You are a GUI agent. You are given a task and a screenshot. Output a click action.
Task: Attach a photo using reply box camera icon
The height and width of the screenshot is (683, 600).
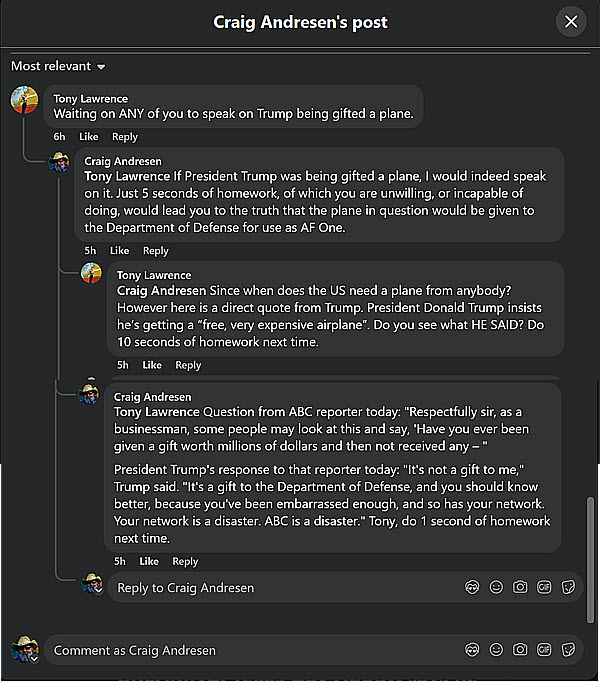[520, 587]
